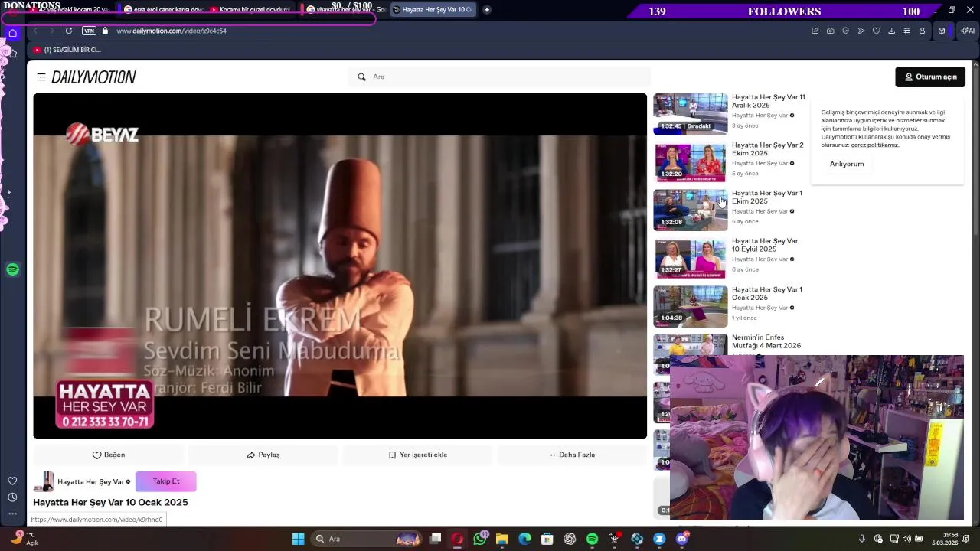980x551 pixels.
Task: Click the system tray microphone icon
Action: point(862,539)
